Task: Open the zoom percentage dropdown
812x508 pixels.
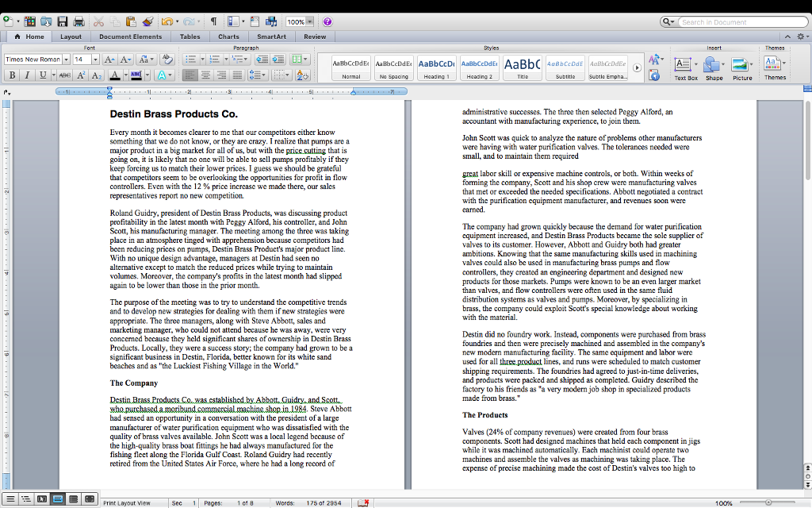Action: (x=310, y=21)
